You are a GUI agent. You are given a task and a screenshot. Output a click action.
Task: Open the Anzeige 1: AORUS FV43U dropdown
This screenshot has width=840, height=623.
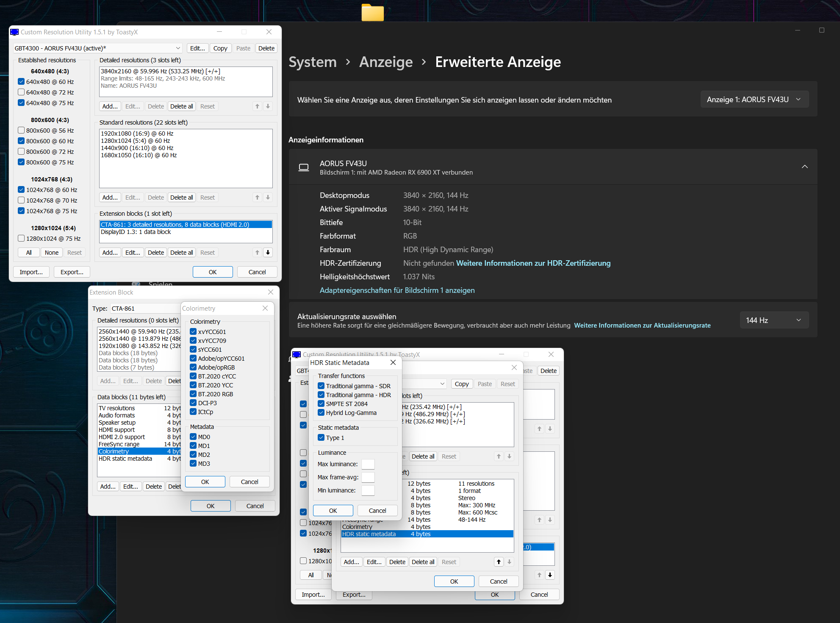click(754, 100)
